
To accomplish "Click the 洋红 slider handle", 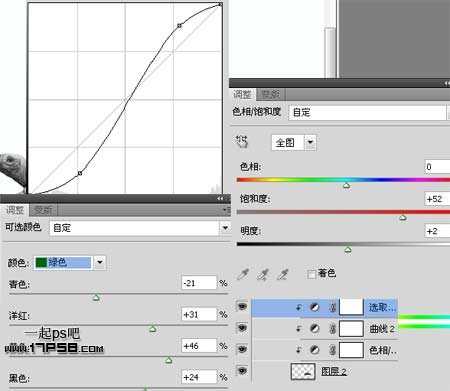I will tap(153, 329).
